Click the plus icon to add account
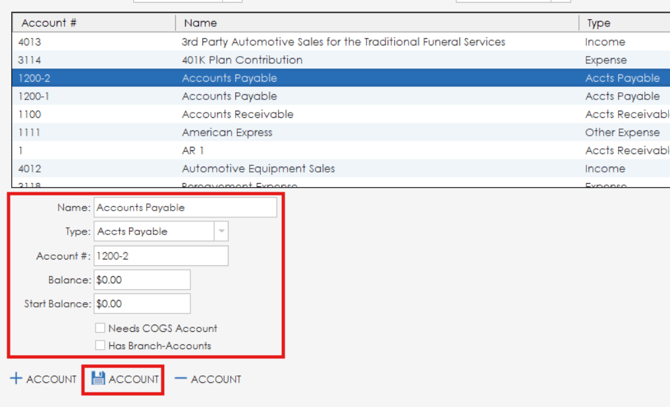Viewport: 670px width, 407px height. 16,379
